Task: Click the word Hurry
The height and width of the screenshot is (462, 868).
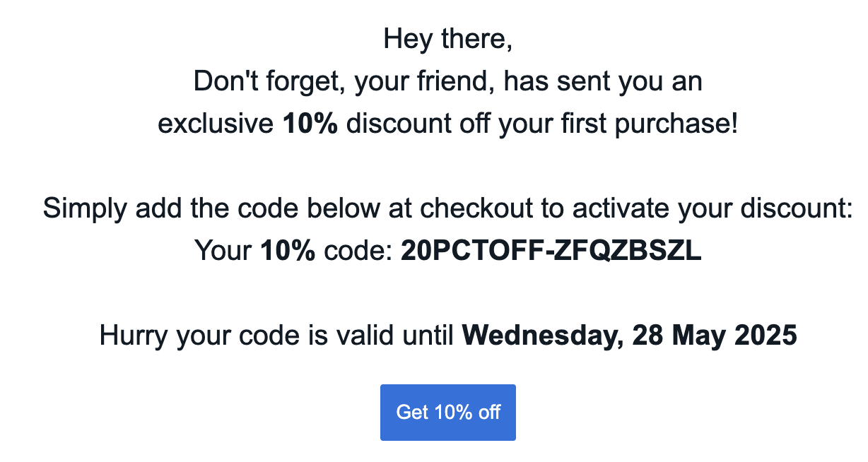Action: (x=134, y=336)
